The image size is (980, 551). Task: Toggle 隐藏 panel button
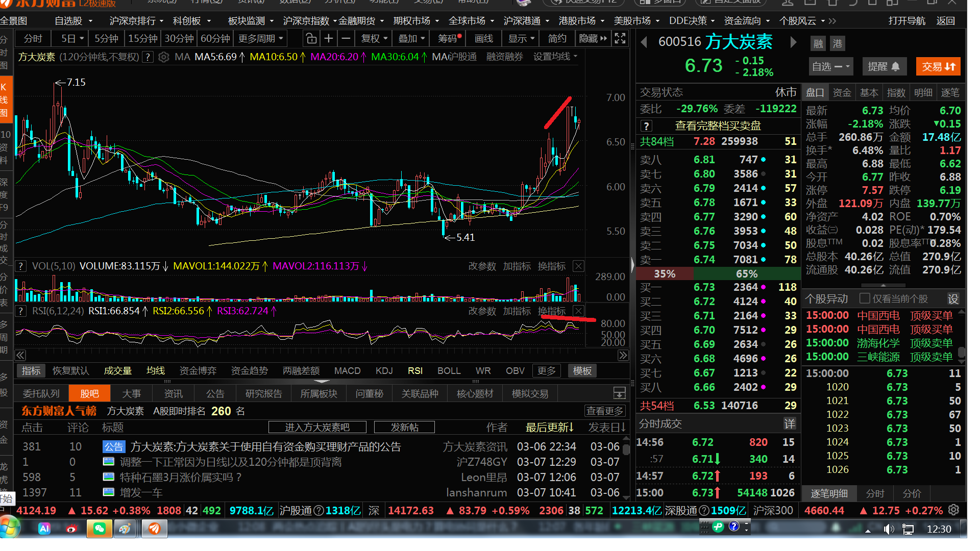click(593, 39)
